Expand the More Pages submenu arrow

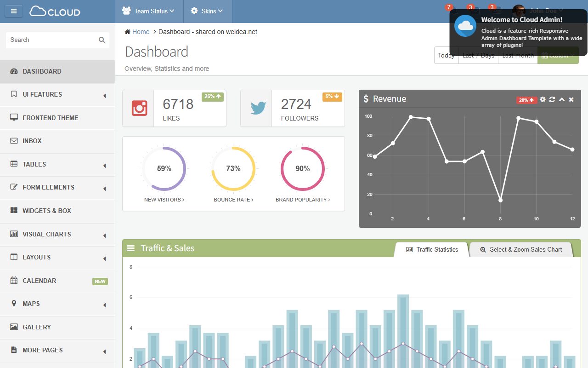[x=105, y=351]
